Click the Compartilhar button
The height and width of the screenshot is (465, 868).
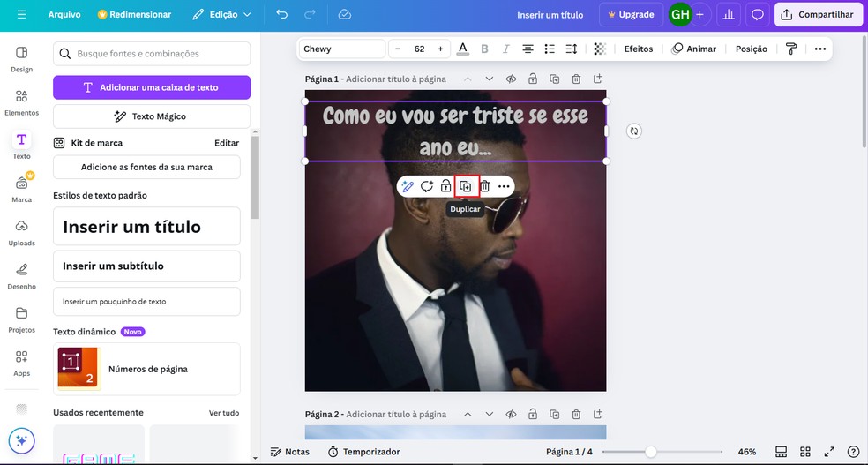click(x=819, y=15)
